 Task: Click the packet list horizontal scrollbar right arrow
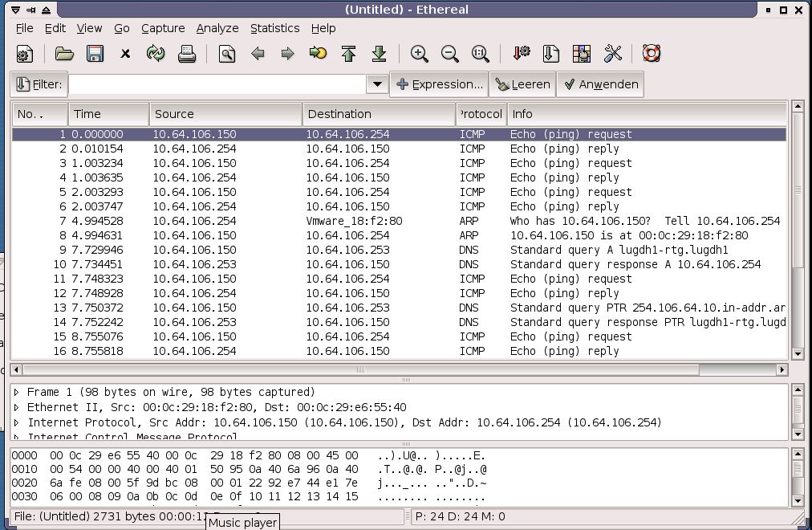[782, 369]
